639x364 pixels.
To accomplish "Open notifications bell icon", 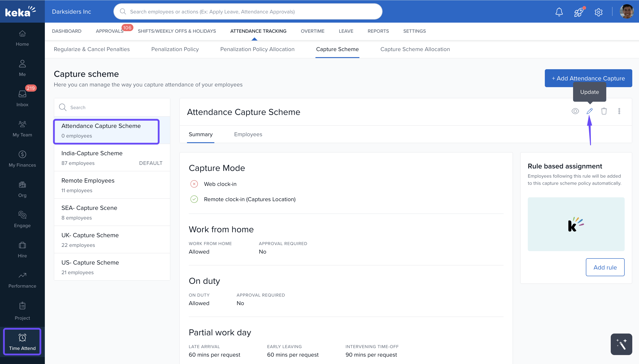I will 559,12.
